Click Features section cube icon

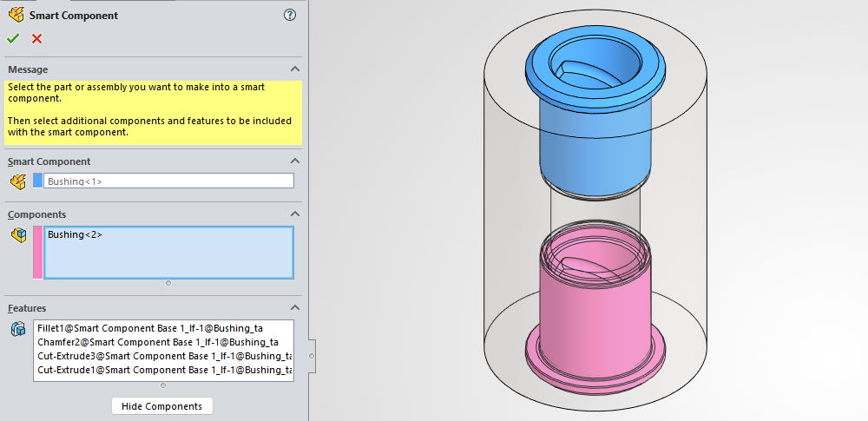[19, 329]
